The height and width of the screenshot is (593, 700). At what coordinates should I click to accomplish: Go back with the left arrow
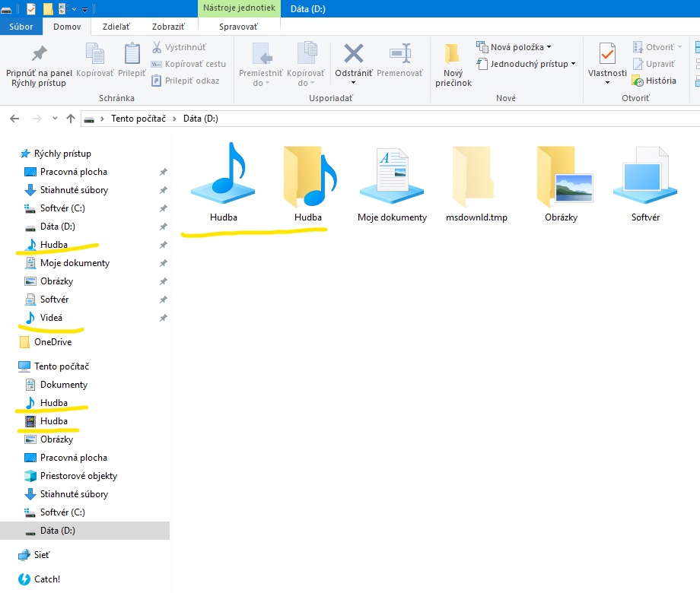[x=14, y=119]
